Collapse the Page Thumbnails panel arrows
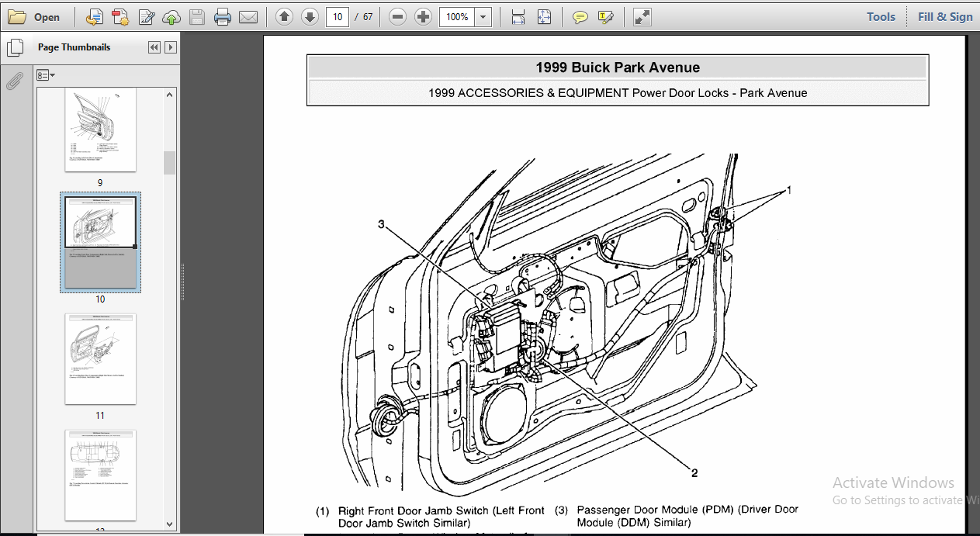Screen dimensions: 980x536 click(154, 47)
